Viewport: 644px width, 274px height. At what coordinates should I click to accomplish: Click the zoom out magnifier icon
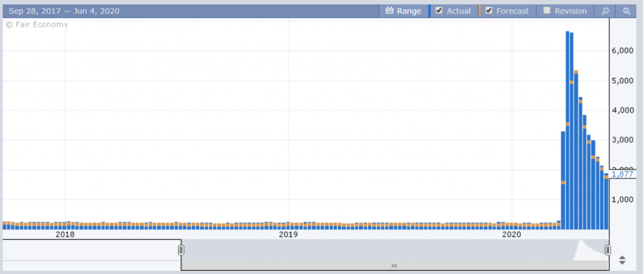pos(626,11)
